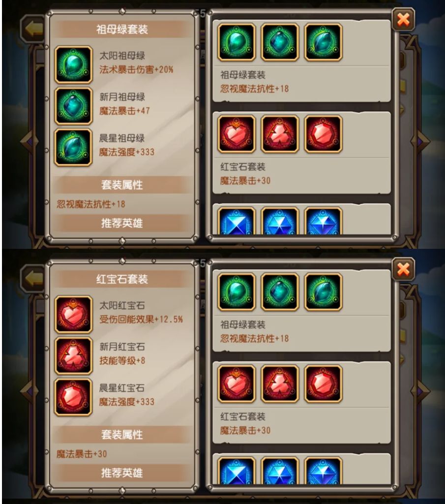The width and height of the screenshot is (445, 504).
Task: Tap the orange back arrow in top screenshot
Action: tap(33, 29)
